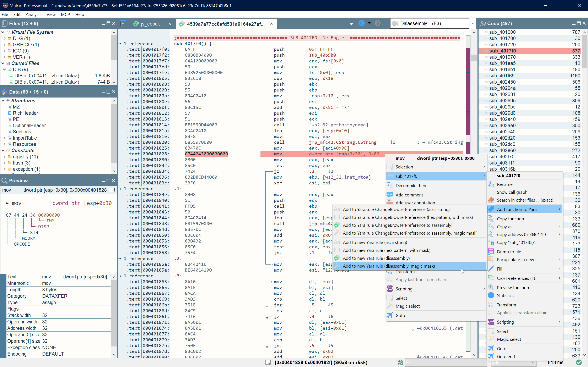
Task: Collapse the Carved Files tree node
Action: point(3,63)
